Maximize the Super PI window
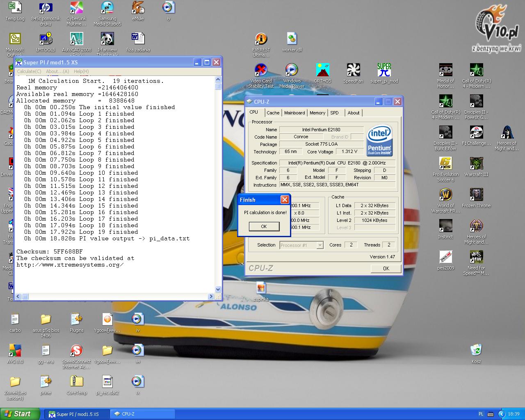Viewport: 525px width, 420px height. [207, 62]
